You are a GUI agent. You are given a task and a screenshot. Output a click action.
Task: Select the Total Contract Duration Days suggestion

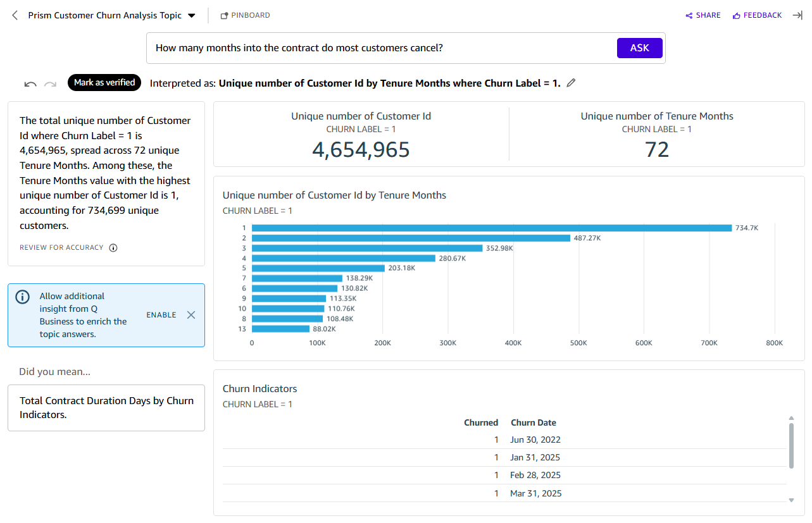point(106,408)
